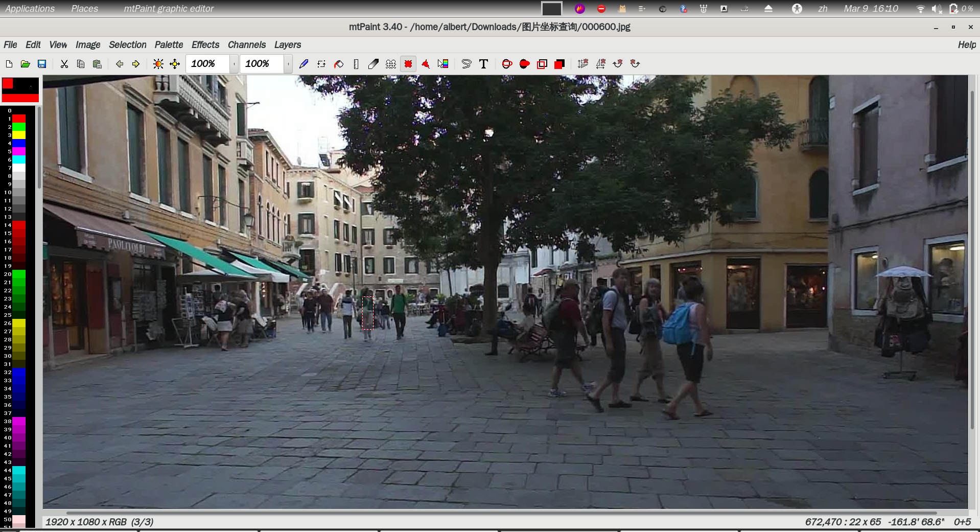The width and height of the screenshot is (980, 532).
Task: Select the Flood Fill bucket tool
Action: (x=338, y=64)
